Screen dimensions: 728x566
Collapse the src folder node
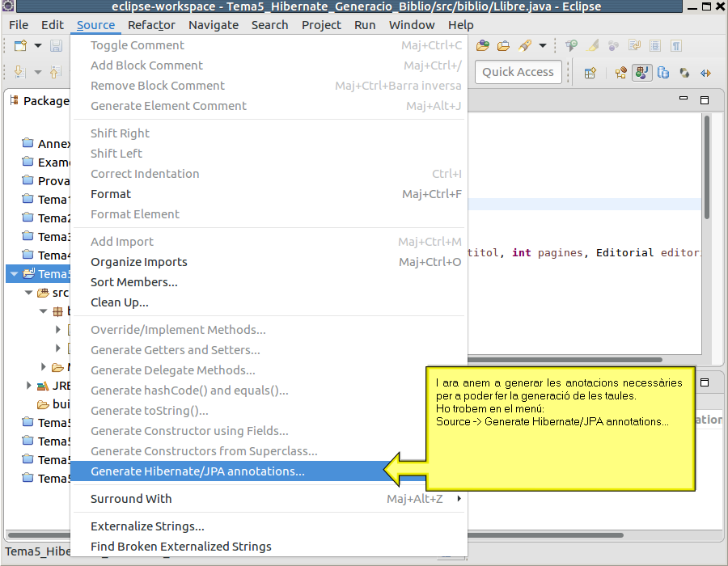click(29, 293)
